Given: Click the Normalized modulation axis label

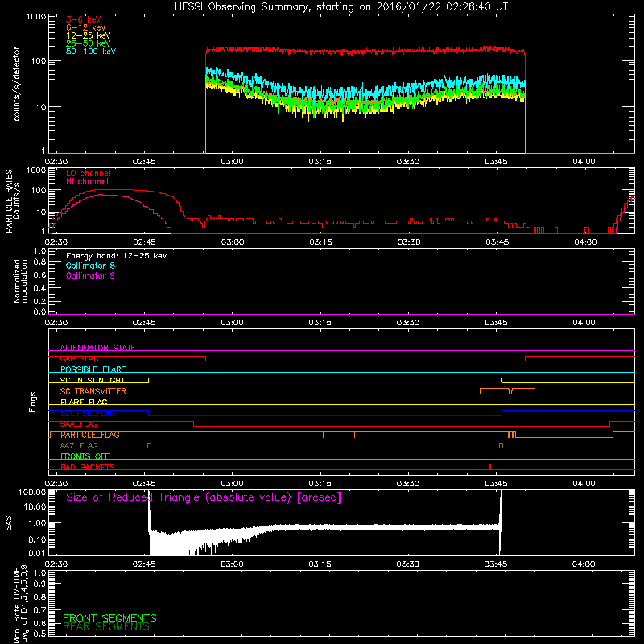Looking at the screenshot, I should tap(19, 281).
